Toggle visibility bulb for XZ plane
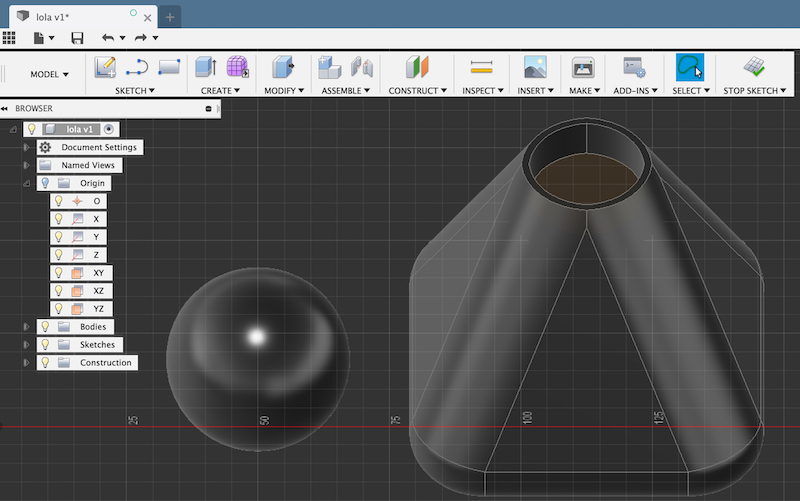 [x=59, y=290]
